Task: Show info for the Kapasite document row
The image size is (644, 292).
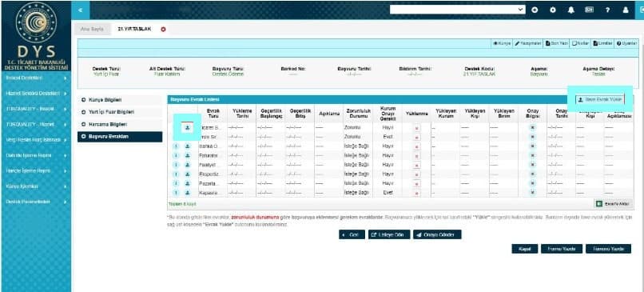Action: pos(176,193)
